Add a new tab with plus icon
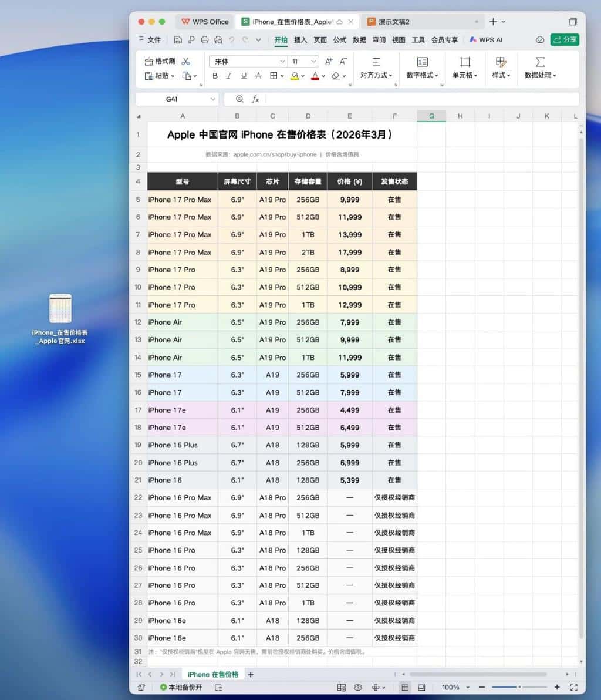The width and height of the screenshot is (601, 700). tap(493, 21)
